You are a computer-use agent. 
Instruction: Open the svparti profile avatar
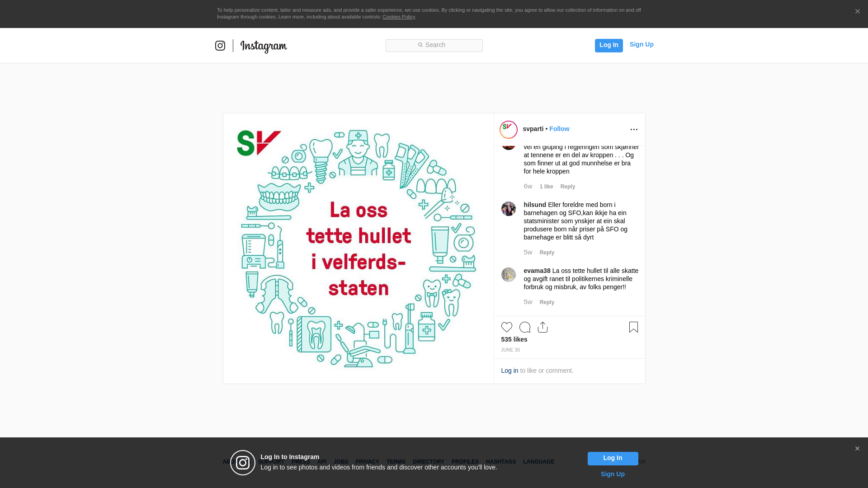[509, 130]
